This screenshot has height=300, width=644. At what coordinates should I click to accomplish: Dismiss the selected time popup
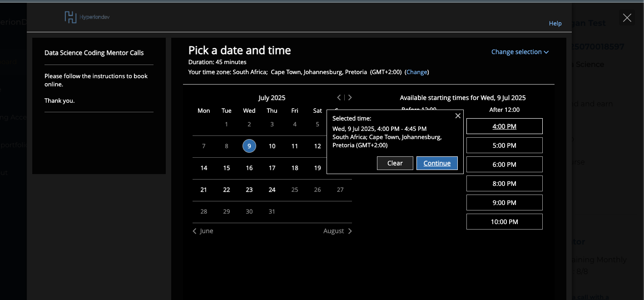pyautogui.click(x=458, y=116)
